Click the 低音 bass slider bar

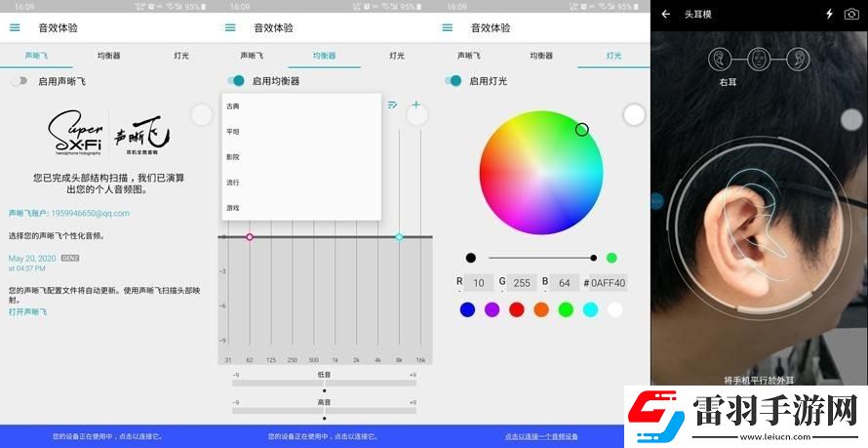(x=325, y=383)
